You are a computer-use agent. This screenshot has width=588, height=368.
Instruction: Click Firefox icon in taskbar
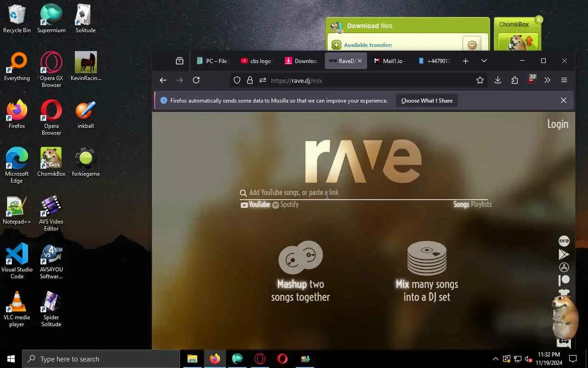[215, 359]
